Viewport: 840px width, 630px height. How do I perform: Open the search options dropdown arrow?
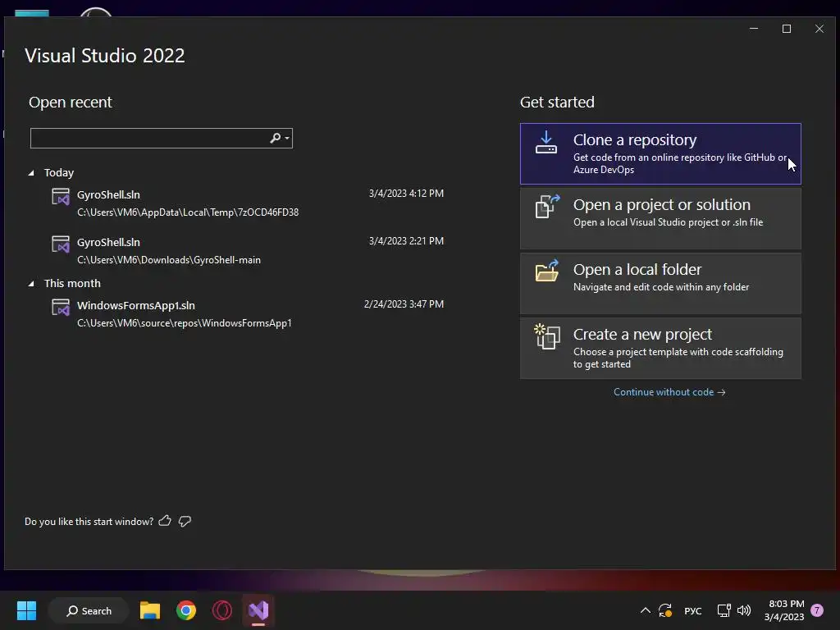287,138
